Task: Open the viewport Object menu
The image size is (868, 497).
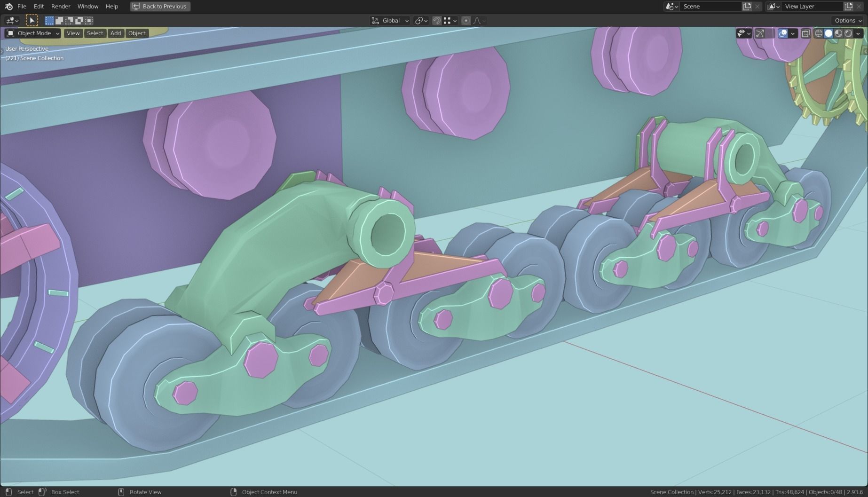Action: click(137, 33)
